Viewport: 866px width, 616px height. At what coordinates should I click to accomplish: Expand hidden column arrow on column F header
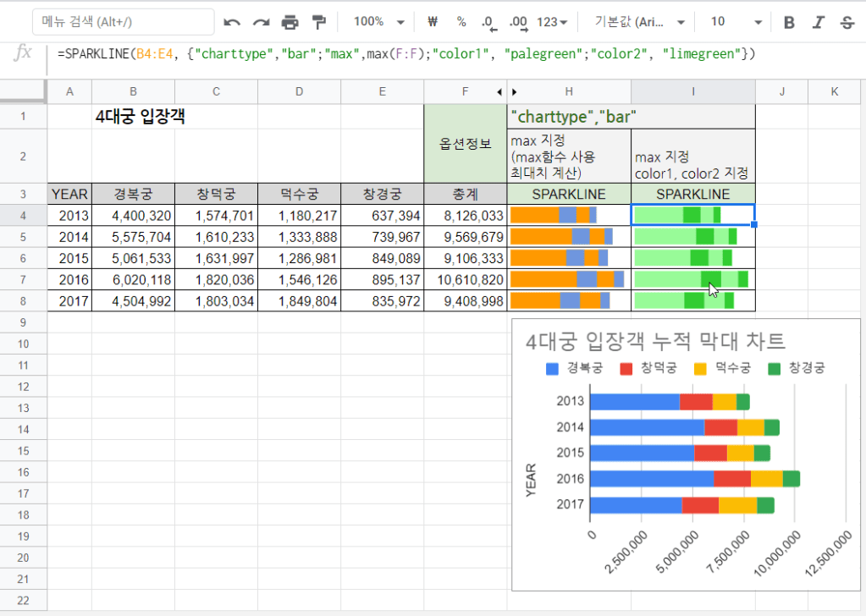[x=499, y=91]
